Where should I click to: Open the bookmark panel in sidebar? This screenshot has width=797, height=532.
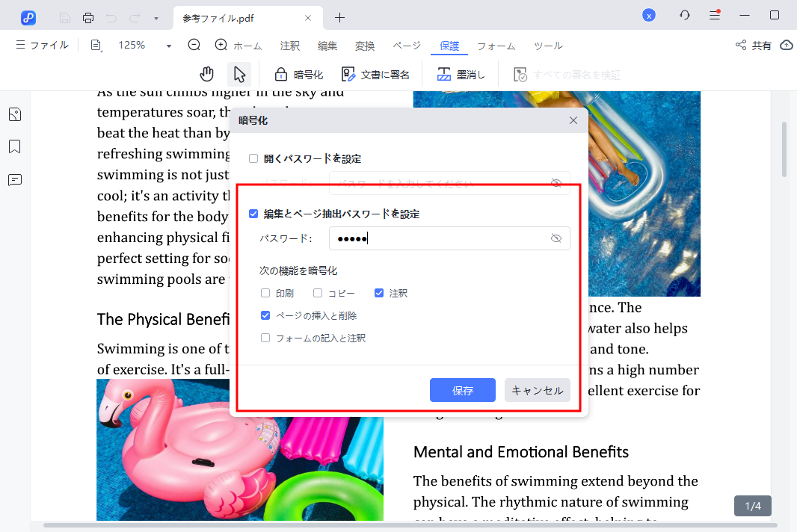pos(15,146)
